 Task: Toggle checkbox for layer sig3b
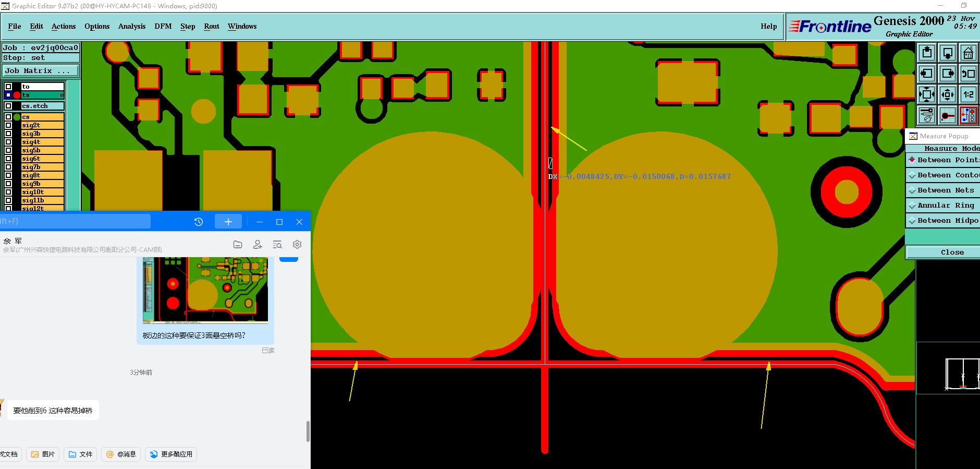coord(8,134)
